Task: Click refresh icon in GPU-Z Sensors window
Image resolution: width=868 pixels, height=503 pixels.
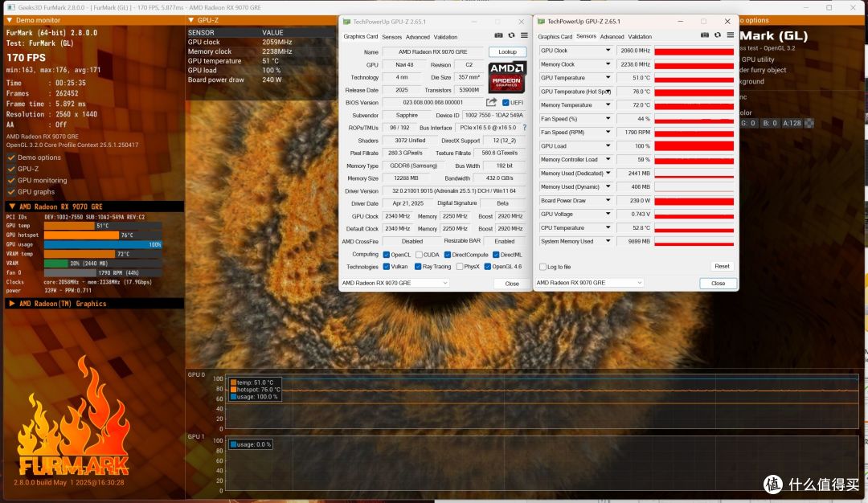Action: click(718, 35)
